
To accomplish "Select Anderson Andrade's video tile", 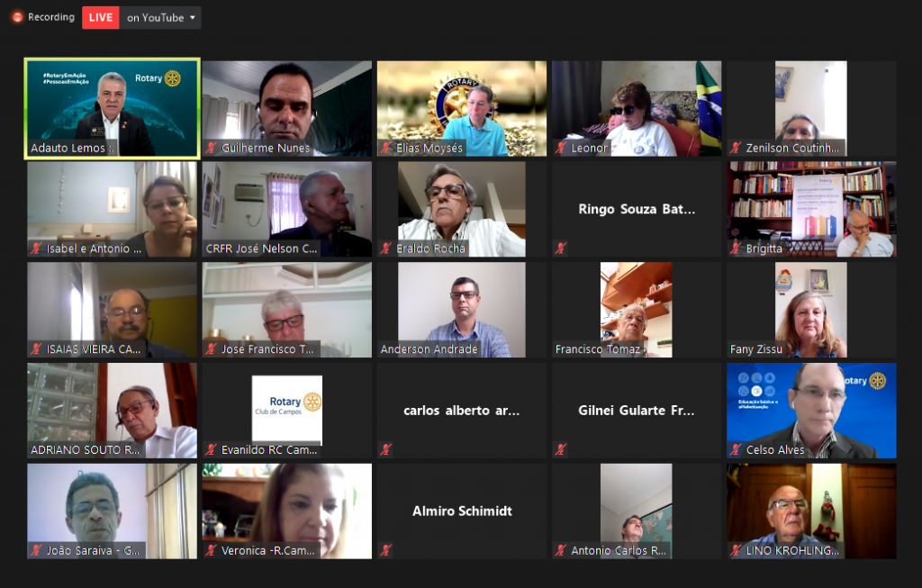I will (x=461, y=309).
